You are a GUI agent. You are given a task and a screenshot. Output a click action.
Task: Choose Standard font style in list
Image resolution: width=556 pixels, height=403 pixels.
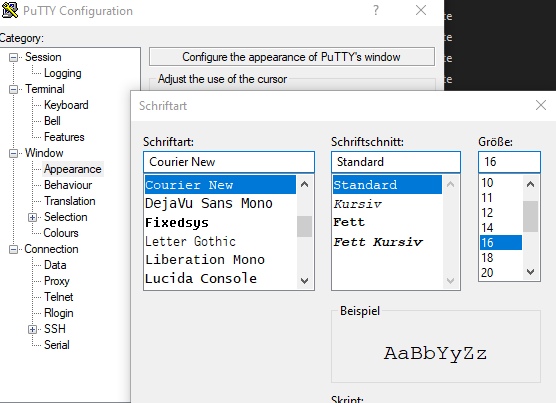point(387,185)
